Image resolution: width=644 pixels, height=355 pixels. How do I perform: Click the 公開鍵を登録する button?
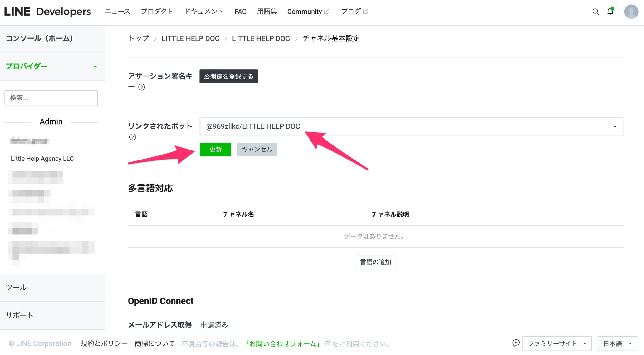[228, 76]
